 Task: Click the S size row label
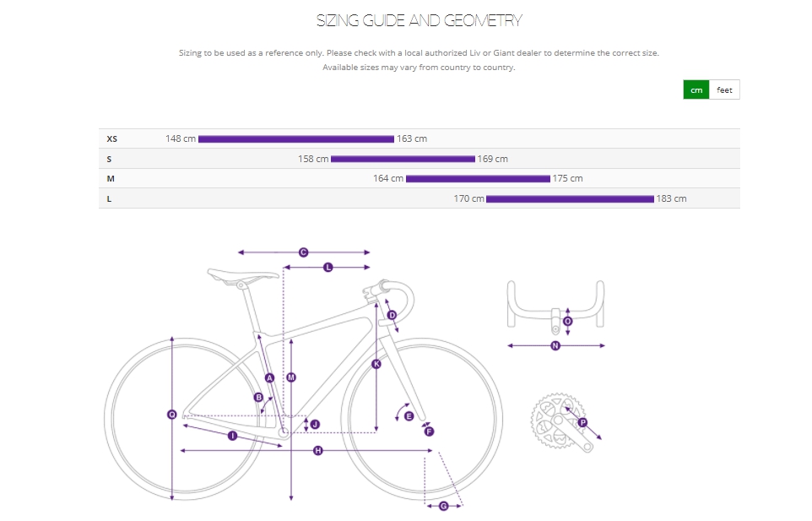click(110, 159)
